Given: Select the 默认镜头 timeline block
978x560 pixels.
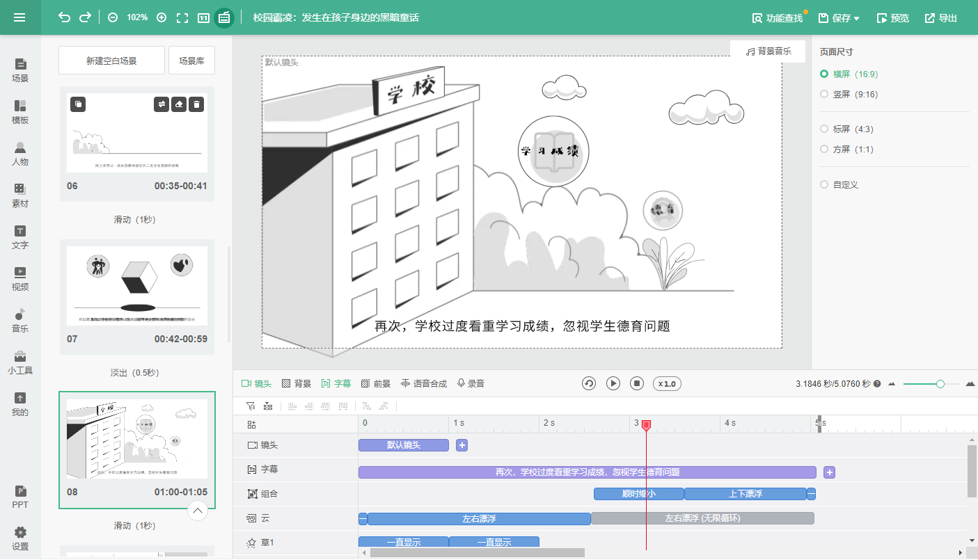Looking at the screenshot, I should [404, 445].
